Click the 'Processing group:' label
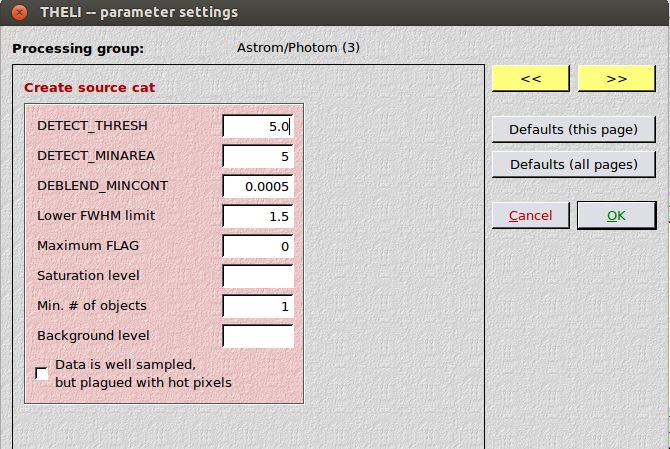The image size is (670, 449). (78, 49)
